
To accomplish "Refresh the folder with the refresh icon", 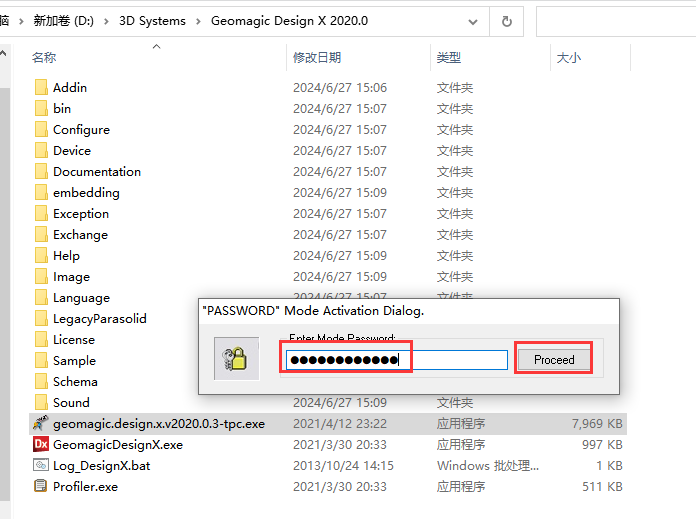I will (x=506, y=21).
